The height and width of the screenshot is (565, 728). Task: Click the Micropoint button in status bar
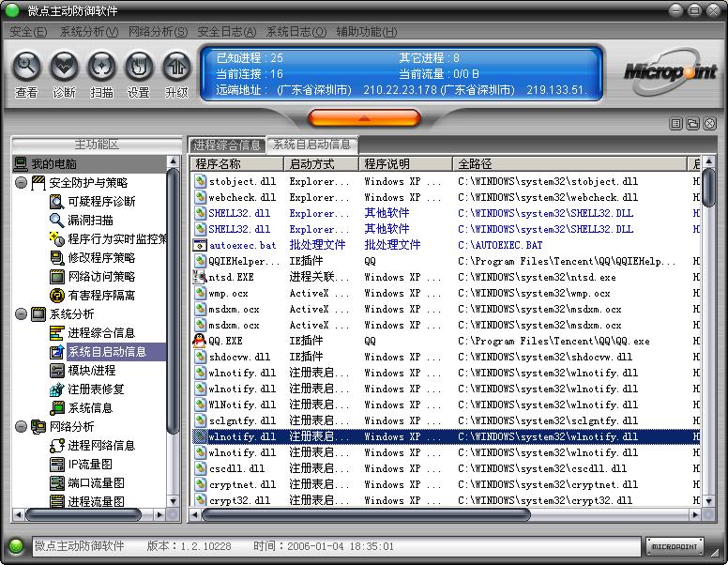(675, 546)
